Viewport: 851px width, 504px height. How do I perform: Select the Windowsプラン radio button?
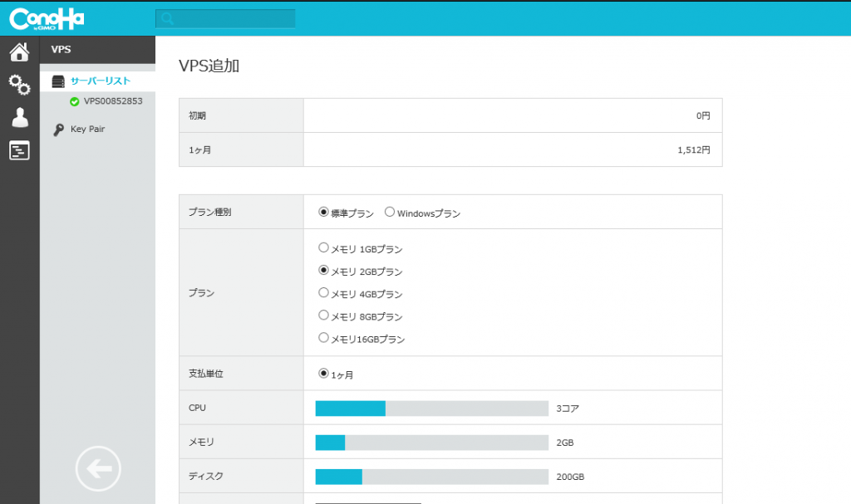[x=390, y=212]
